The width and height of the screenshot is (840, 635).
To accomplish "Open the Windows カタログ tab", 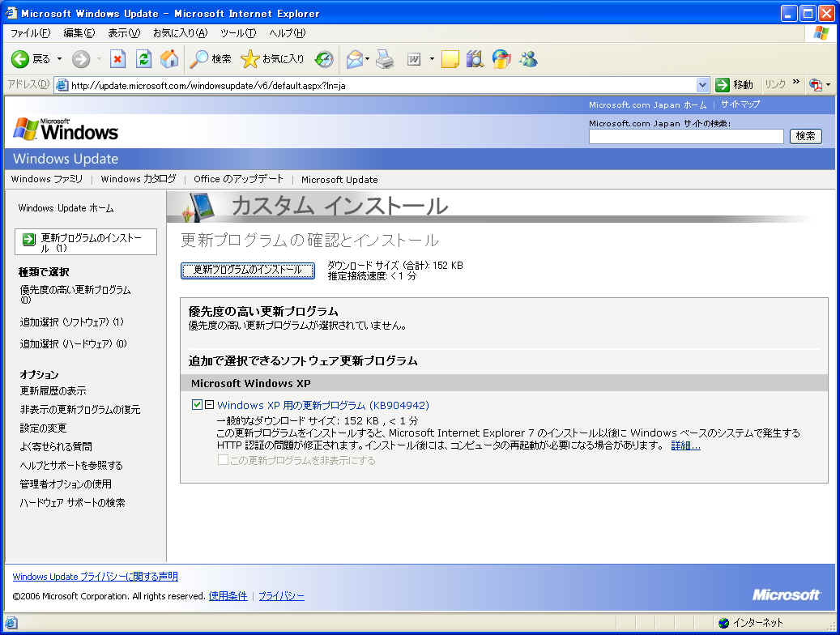I will tap(139, 179).
